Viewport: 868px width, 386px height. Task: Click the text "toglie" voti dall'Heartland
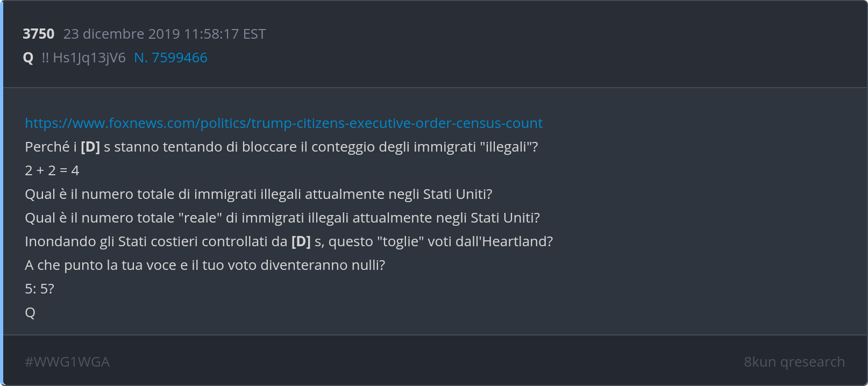point(465,241)
